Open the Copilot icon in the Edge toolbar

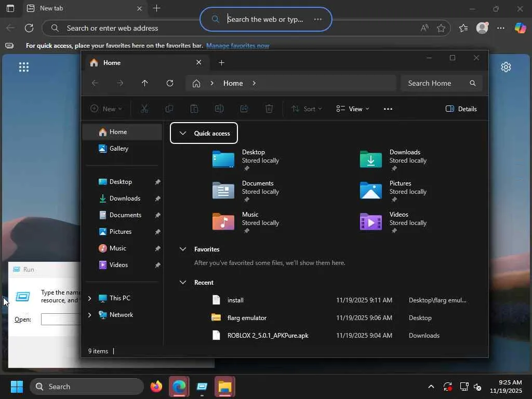tap(520, 28)
